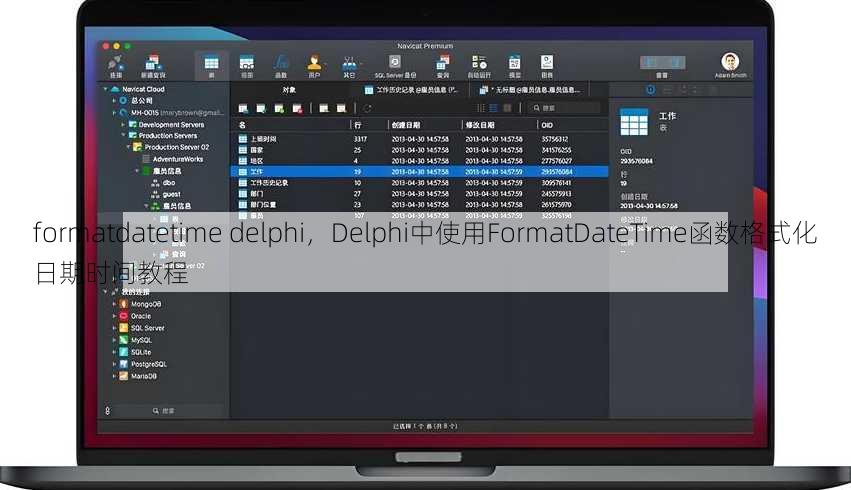This screenshot has height=490, width=851.
Task: Open the Model (模型) toolbar icon
Action: 515,66
